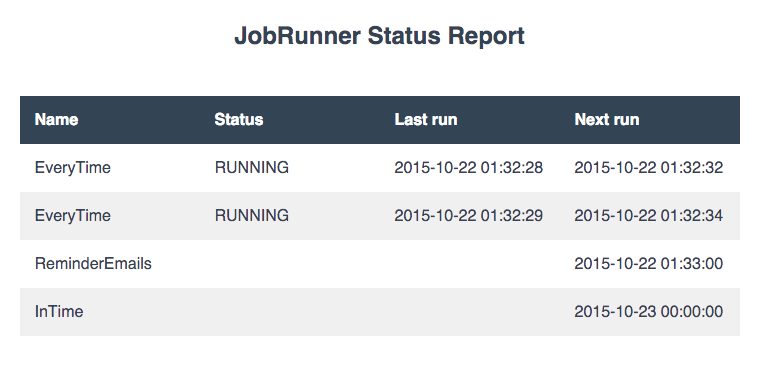Click RUNNING status of first EveryTime row
The width and height of the screenshot is (760, 376).
pyautogui.click(x=252, y=168)
